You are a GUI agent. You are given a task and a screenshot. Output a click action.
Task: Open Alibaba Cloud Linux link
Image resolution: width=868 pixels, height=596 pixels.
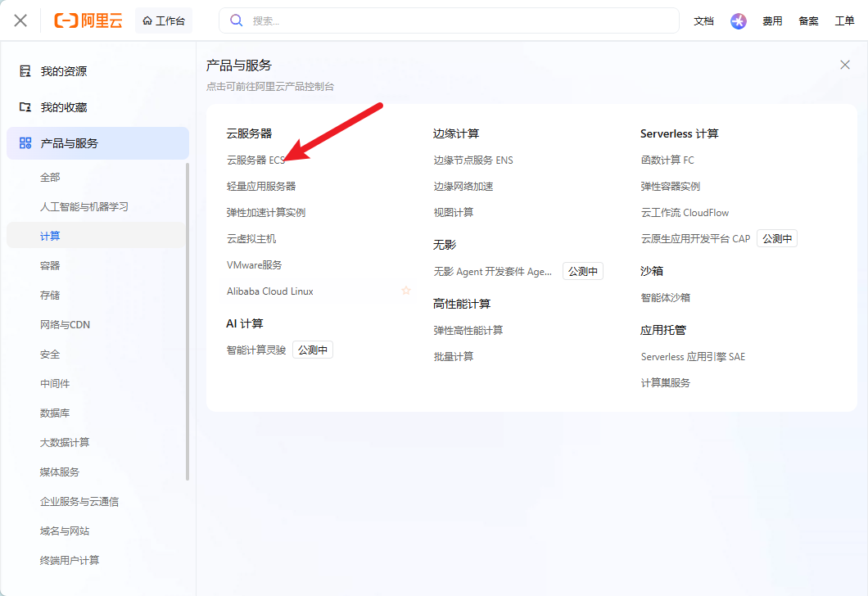(x=270, y=291)
